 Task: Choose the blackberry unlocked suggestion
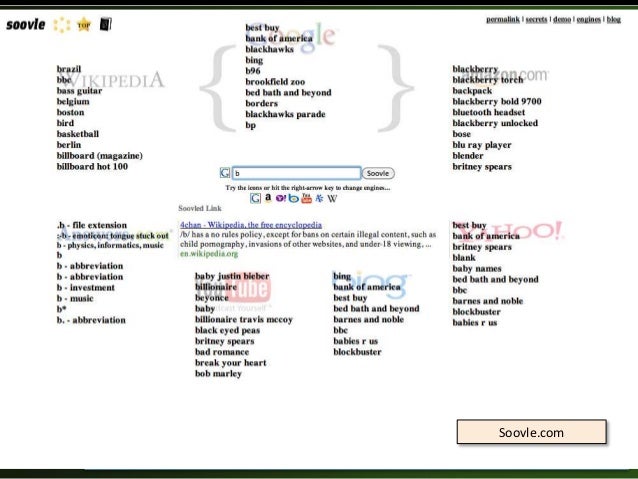point(495,123)
